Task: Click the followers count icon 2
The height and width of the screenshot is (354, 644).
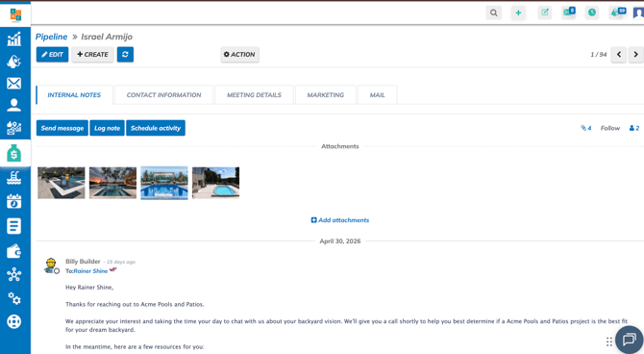Action: (634, 128)
